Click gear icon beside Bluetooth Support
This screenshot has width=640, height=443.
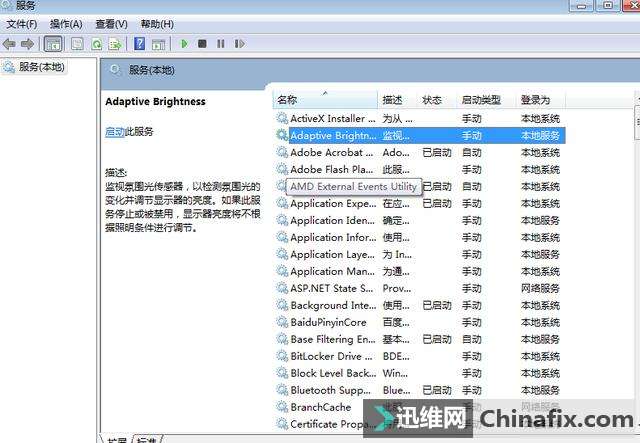coord(282,390)
